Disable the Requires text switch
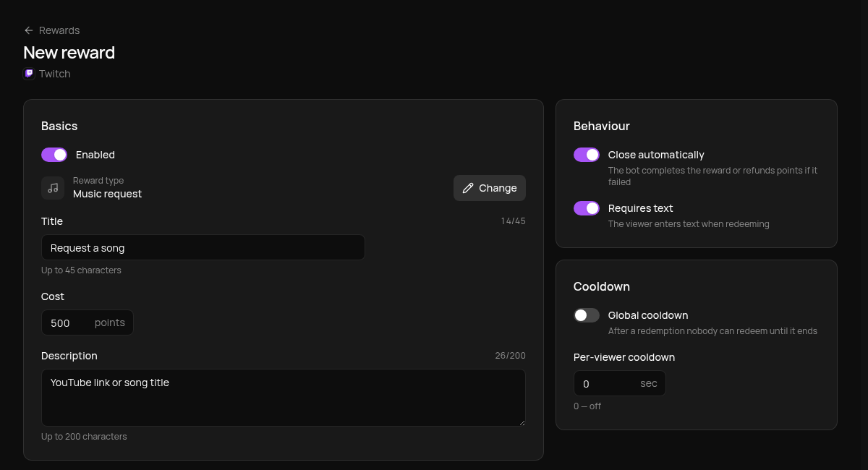Viewport: 868px width, 470px height. [587, 208]
